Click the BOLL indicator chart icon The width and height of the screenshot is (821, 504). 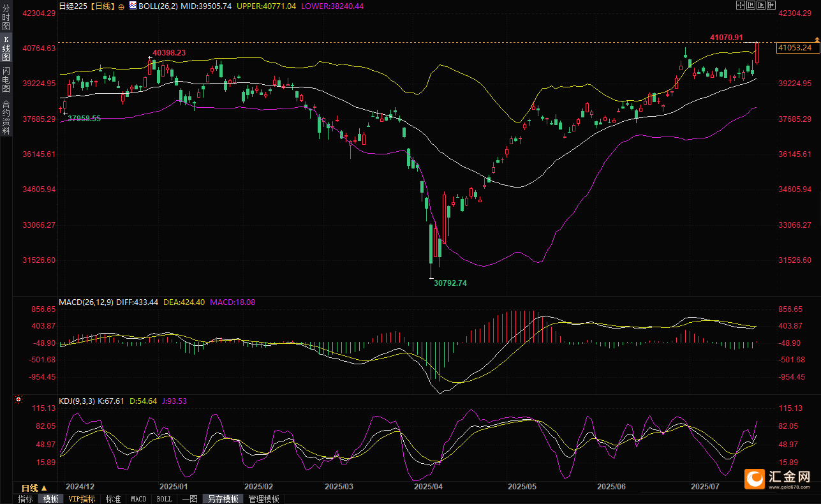133,5
